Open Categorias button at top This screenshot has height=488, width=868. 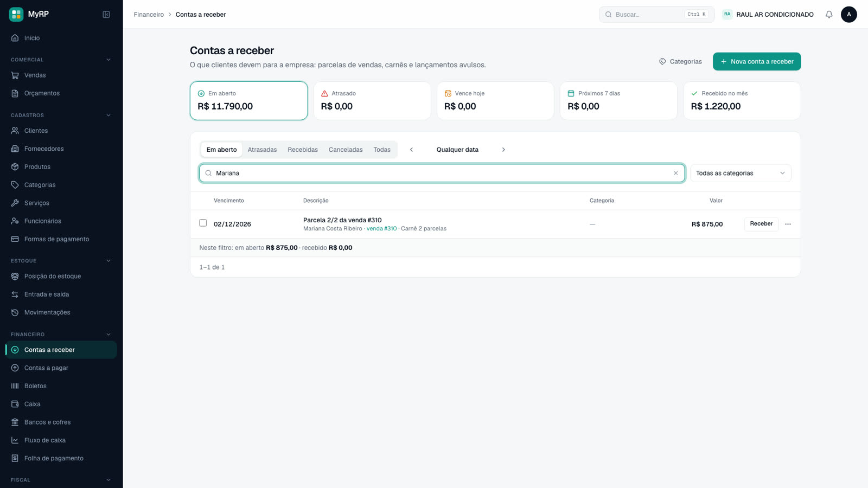tap(680, 62)
